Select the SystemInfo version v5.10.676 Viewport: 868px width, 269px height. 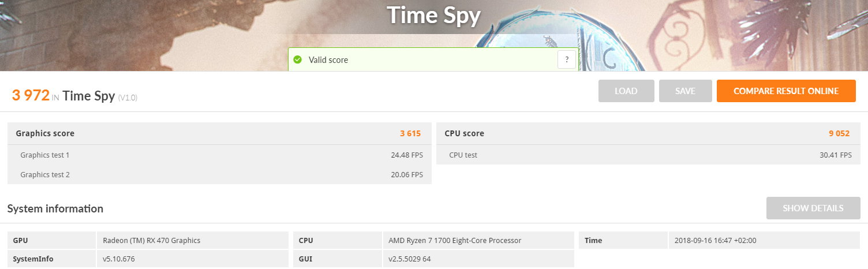coord(118,259)
